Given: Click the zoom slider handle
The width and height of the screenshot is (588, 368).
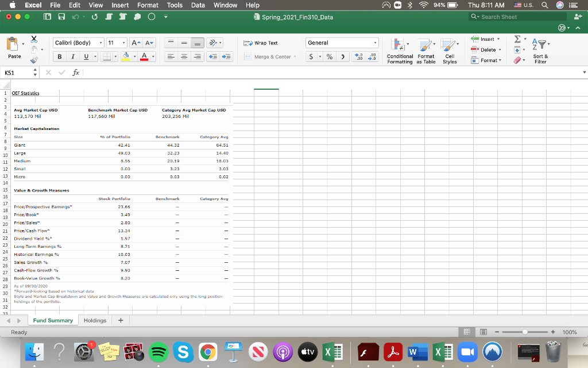Looking at the screenshot, I should click(x=524, y=332).
